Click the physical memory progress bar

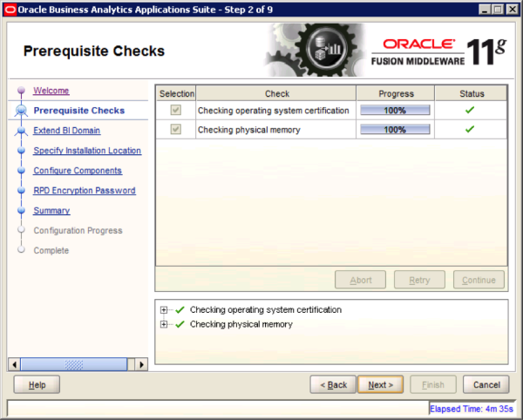[x=395, y=130]
